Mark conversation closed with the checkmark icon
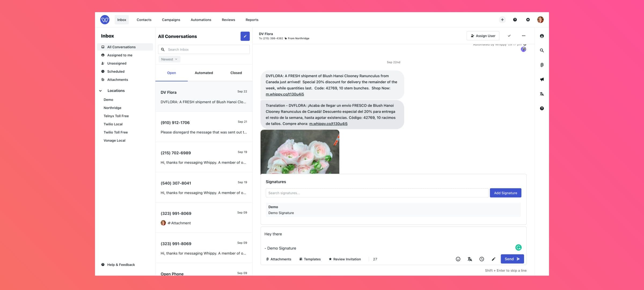This screenshot has width=644, height=290. 509,36
